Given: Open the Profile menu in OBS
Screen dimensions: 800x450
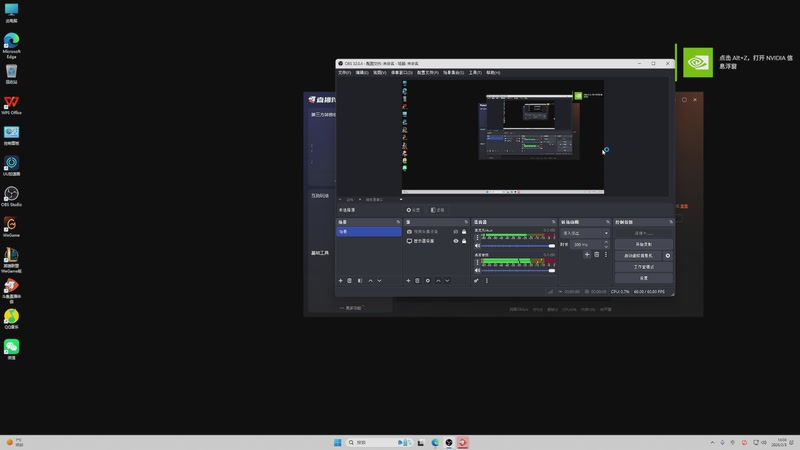Looking at the screenshot, I should tap(428, 72).
